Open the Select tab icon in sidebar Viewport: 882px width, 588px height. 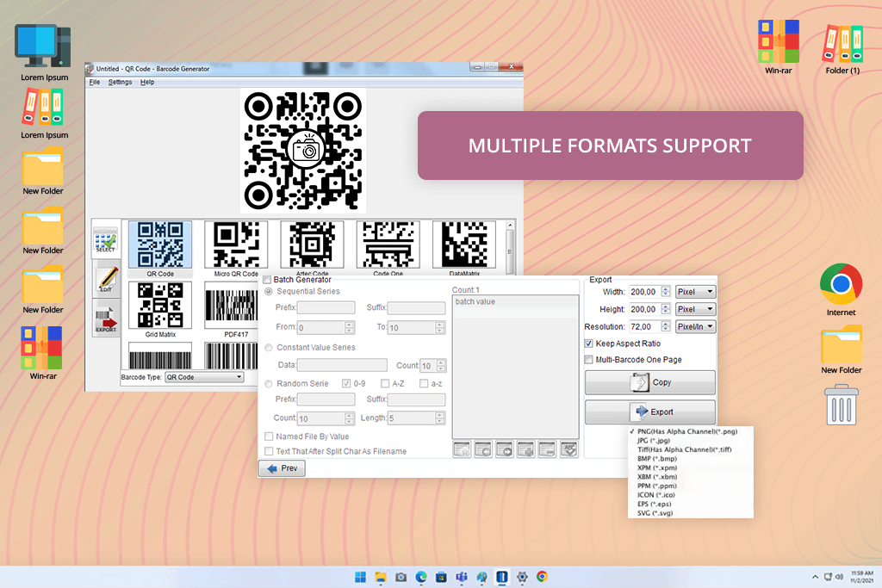106,240
